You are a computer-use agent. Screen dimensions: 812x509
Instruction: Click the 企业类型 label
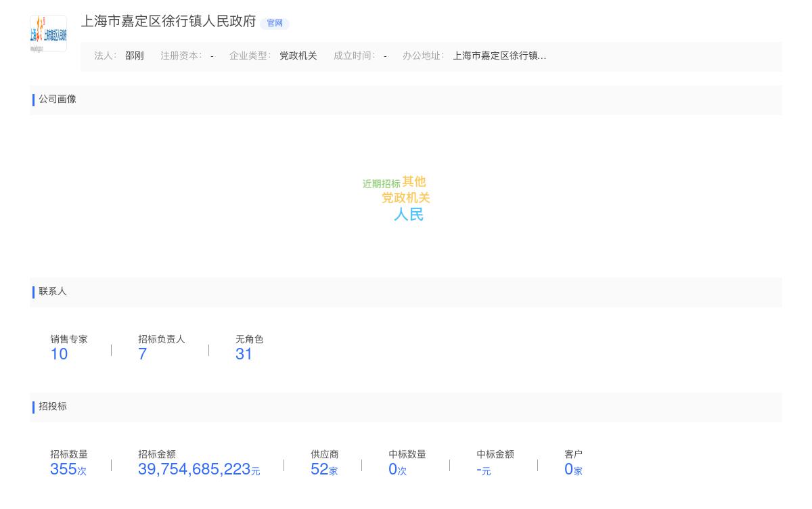click(x=250, y=56)
